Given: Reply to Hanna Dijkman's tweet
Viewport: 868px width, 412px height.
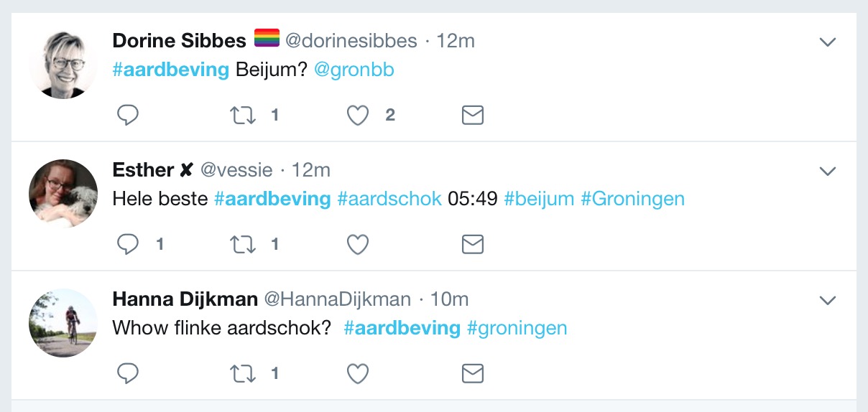Looking at the screenshot, I should (128, 373).
